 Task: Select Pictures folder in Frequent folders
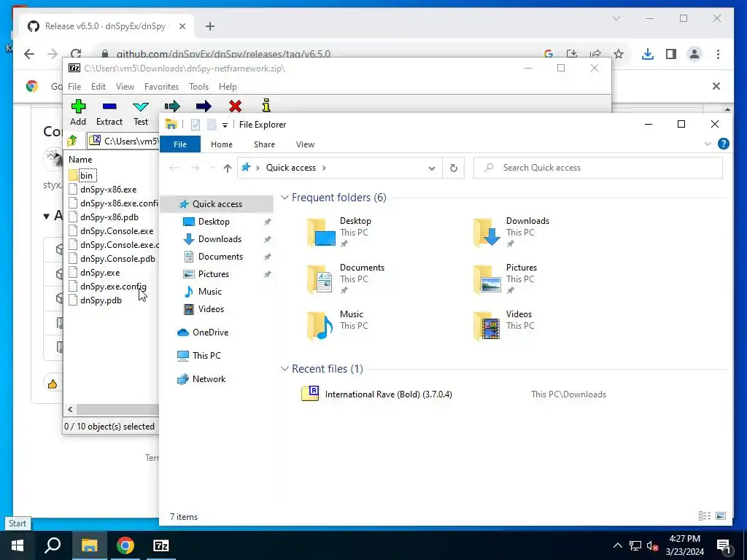(x=505, y=279)
